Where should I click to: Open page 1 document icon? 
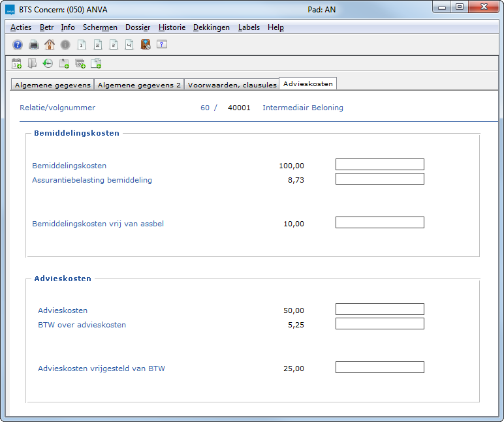tap(82, 44)
